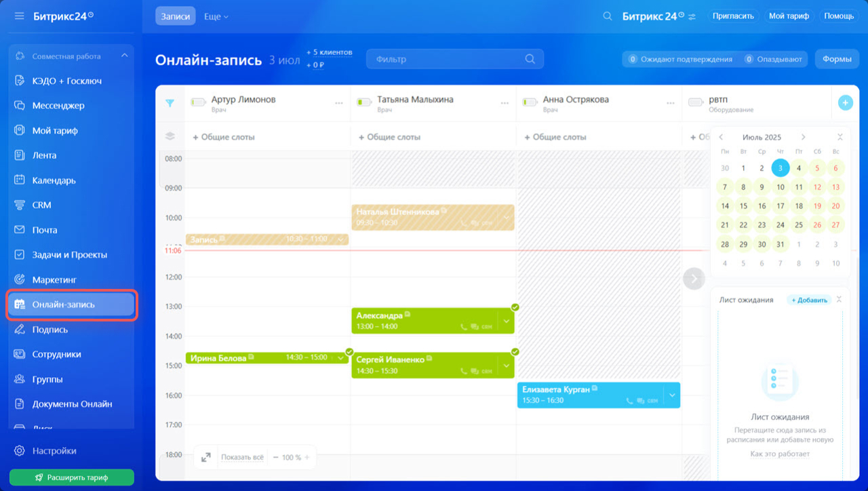Screen dimensions: 868x491
Task: Click the КЭДО + Госключ sidebar icon
Action: tap(20, 81)
